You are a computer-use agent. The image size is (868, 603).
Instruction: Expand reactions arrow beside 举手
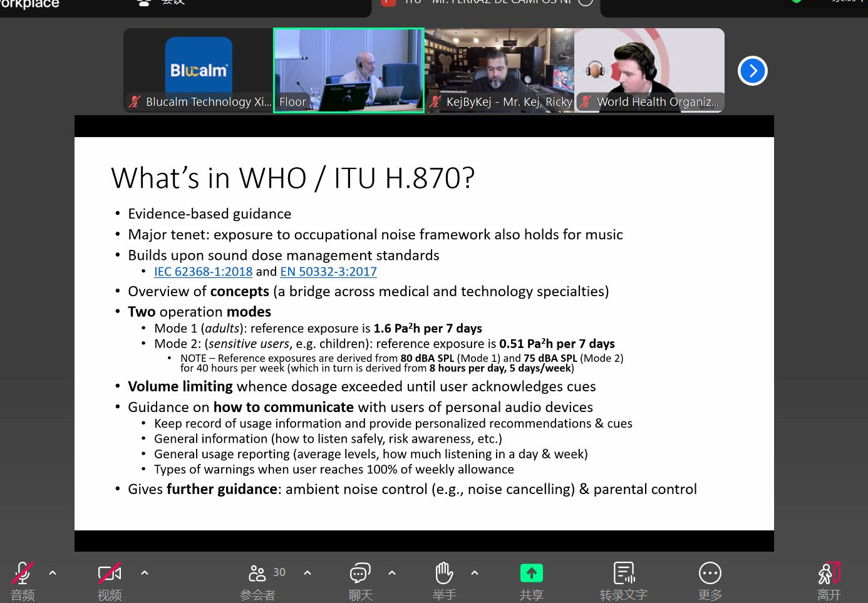[475, 572]
